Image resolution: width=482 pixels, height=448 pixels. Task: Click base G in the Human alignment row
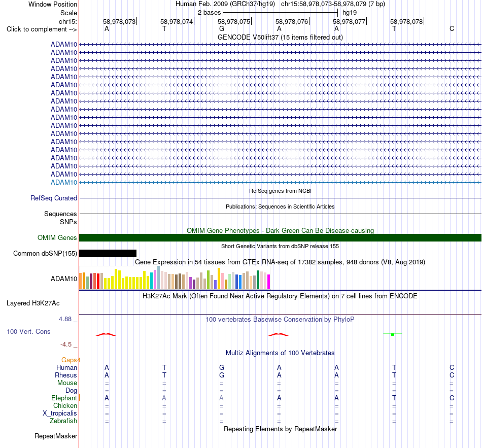pos(222,367)
